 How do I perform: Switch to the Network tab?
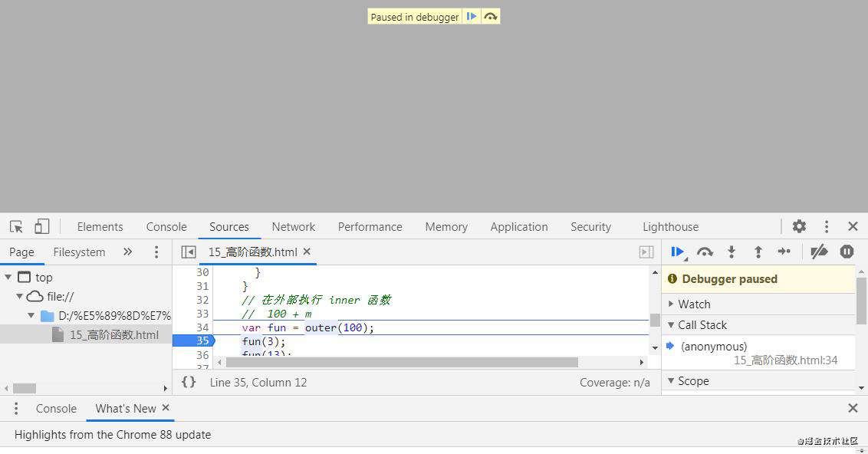point(294,227)
